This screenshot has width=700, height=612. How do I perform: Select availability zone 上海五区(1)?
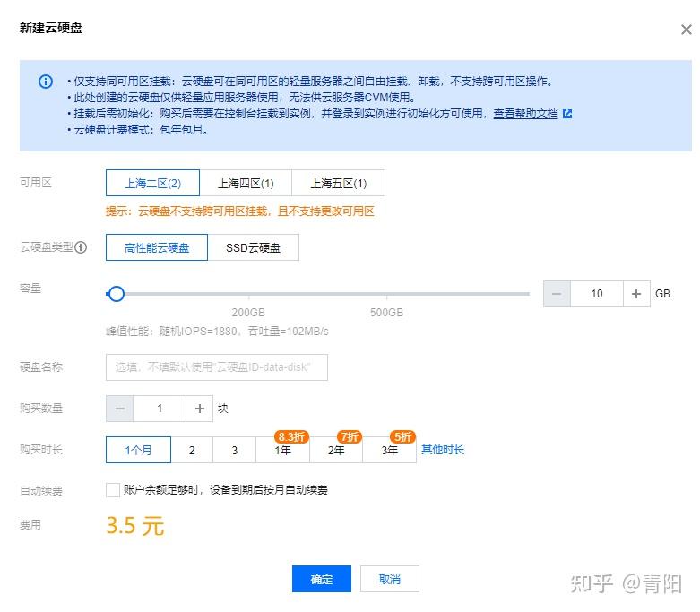339,183
